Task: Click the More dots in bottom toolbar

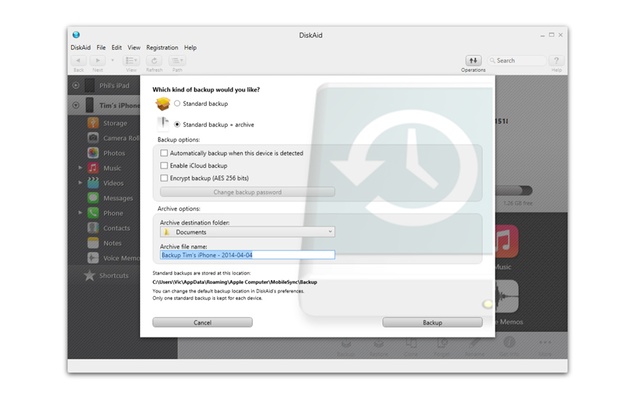Action: (545, 343)
